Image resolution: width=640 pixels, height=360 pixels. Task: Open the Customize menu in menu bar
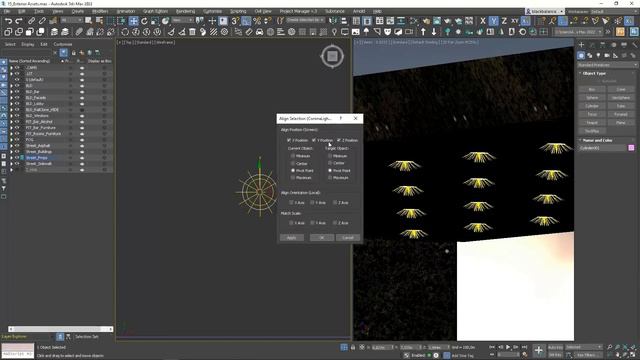212,11
